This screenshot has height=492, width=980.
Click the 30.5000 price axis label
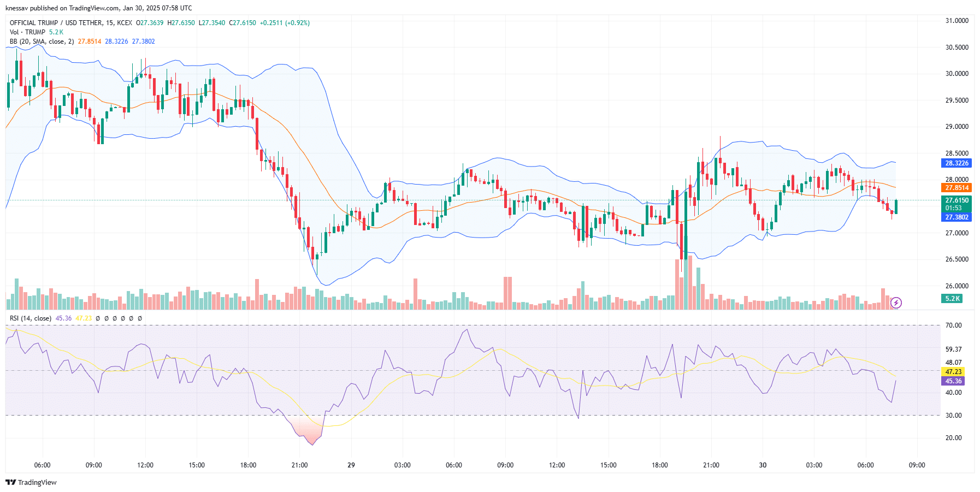(957, 48)
